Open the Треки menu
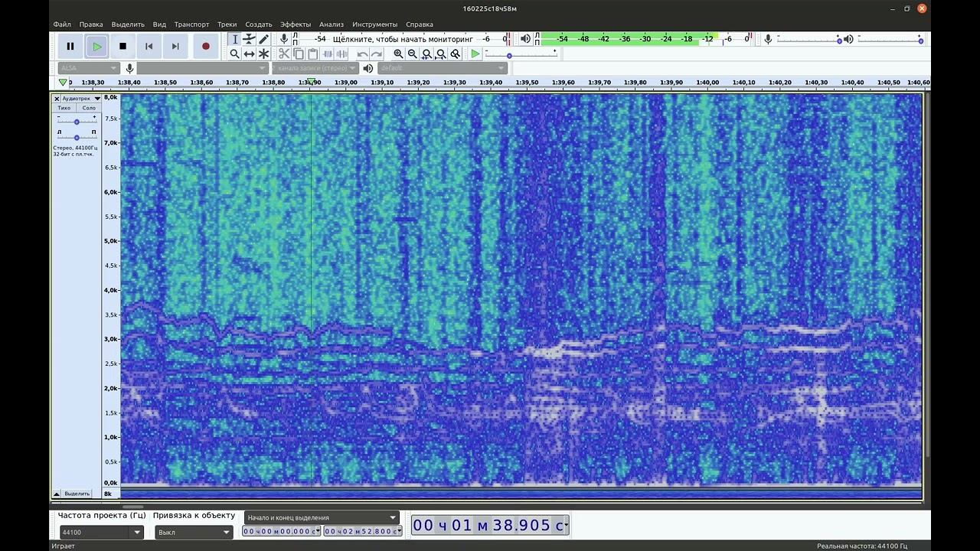Viewport: 980px width, 551px height. click(227, 24)
